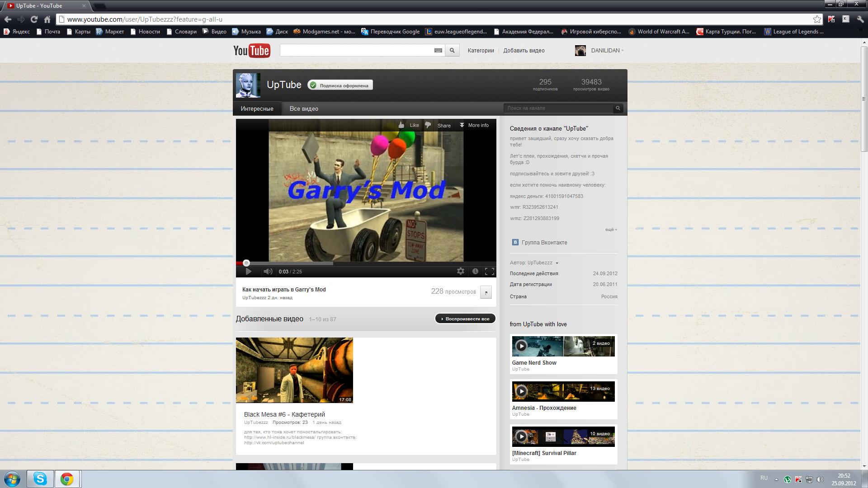This screenshot has height=488, width=868.
Task: Bookmark page with star icon
Action: (817, 19)
